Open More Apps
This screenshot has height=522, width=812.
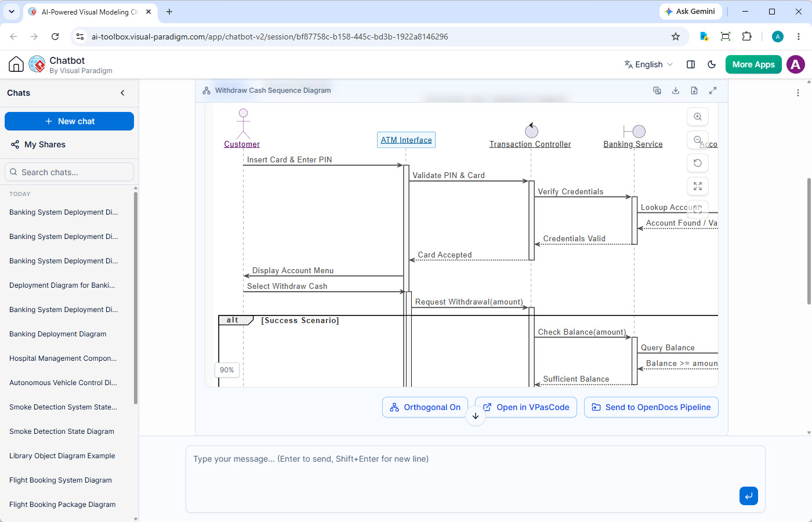753,64
